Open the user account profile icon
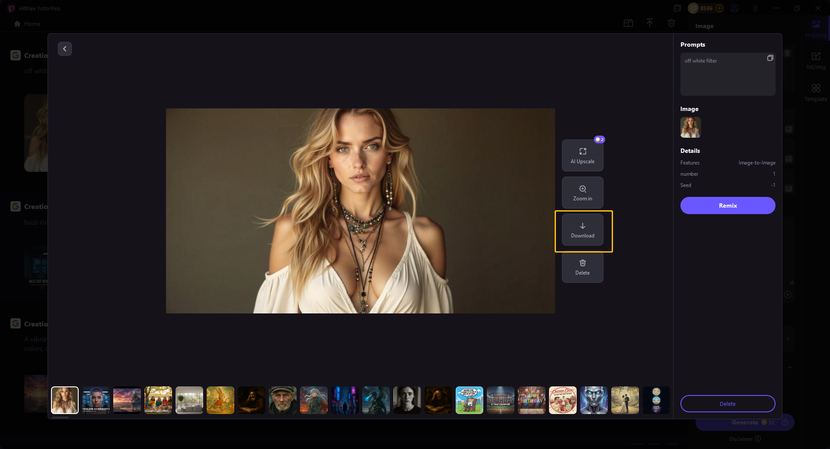Screen dimensions: 830x449 click(x=735, y=8)
